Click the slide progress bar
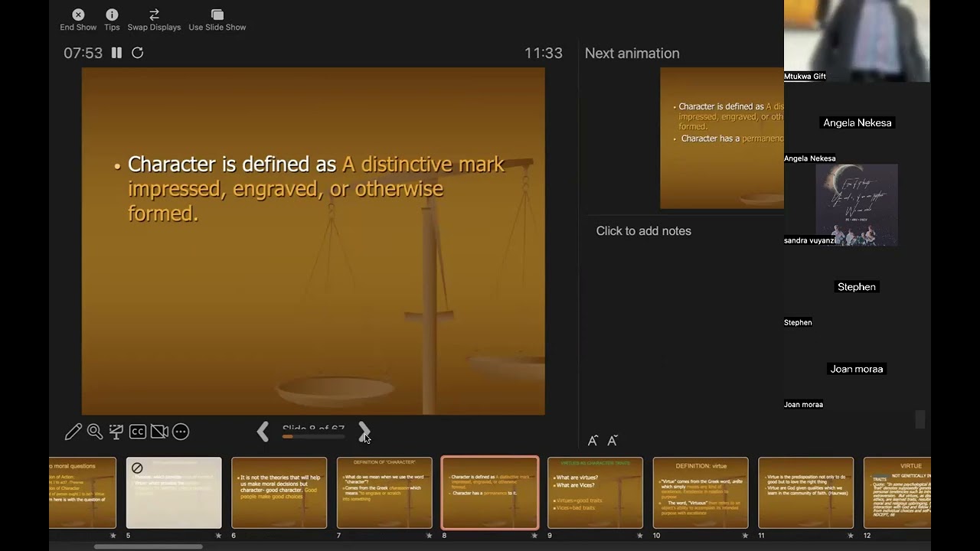The height and width of the screenshot is (551, 980). pos(313,436)
